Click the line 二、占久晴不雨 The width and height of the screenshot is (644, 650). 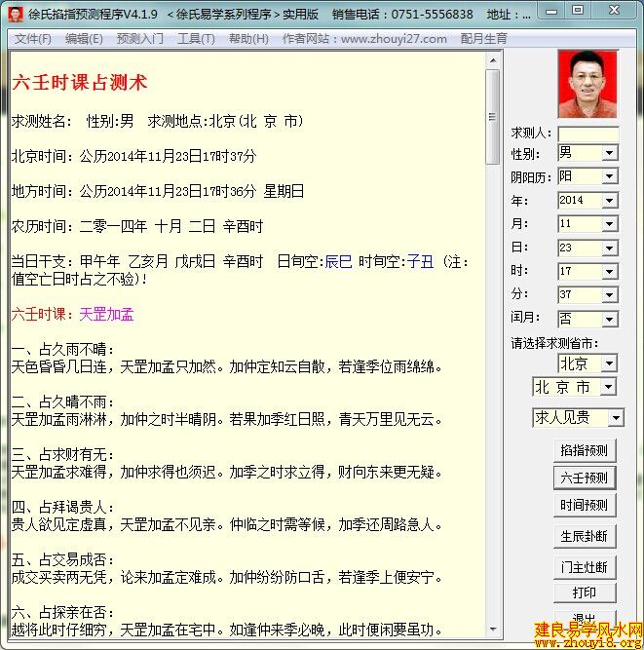tap(63, 402)
